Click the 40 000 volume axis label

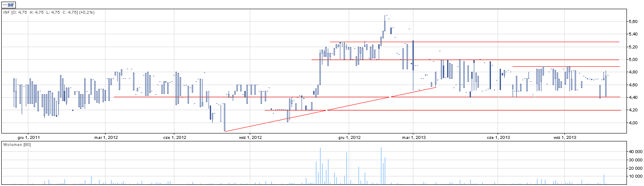[635, 152]
